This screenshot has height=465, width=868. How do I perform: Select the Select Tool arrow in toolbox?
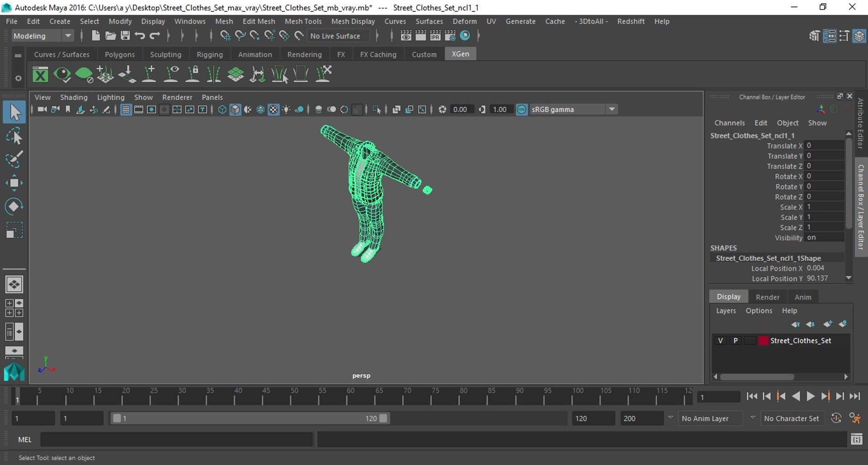[x=14, y=112]
